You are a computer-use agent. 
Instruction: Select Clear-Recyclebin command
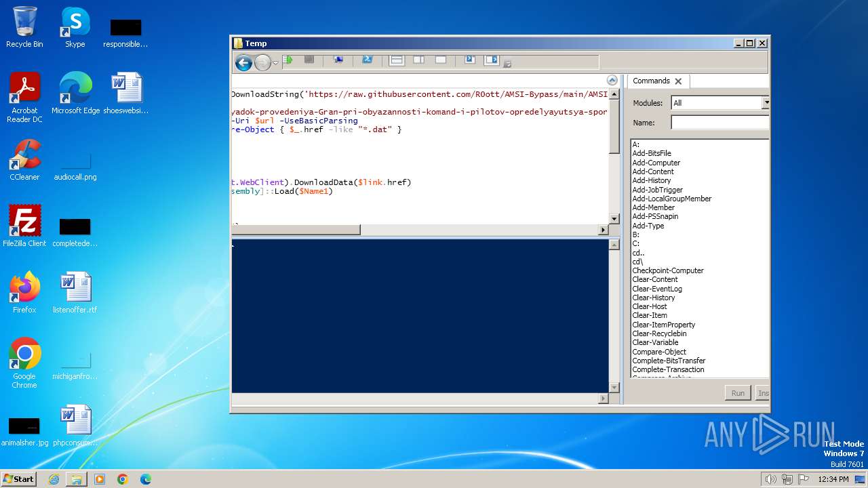pyautogui.click(x=659, y=333)
